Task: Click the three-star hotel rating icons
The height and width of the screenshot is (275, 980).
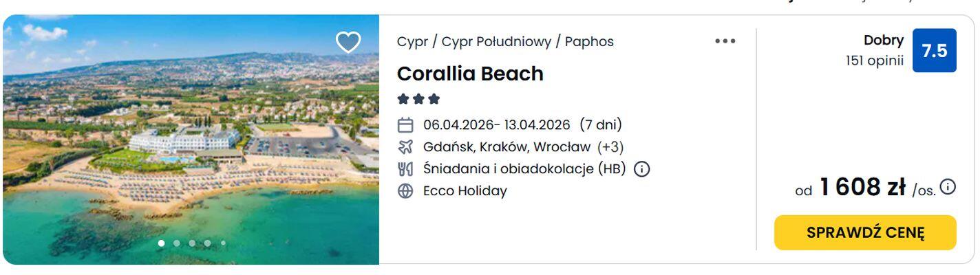Action: coord(418,99)
